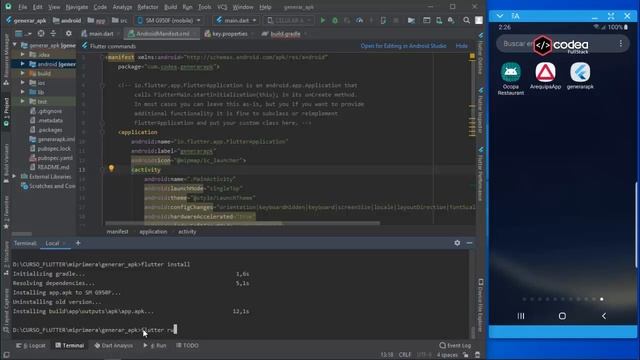Click the editor horizontal scrollbar
The width and height of the screenshot is (640, 360).
[x=242, y=223]
